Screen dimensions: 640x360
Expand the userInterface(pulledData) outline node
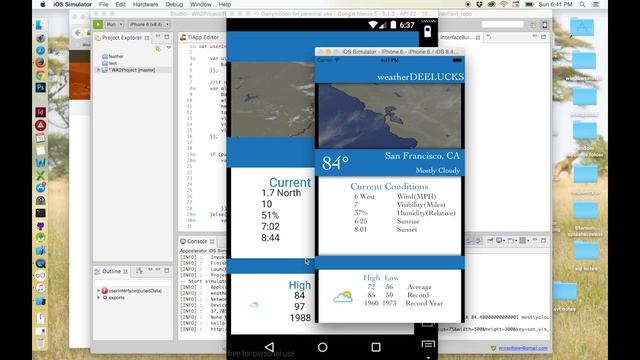point(98,291)
